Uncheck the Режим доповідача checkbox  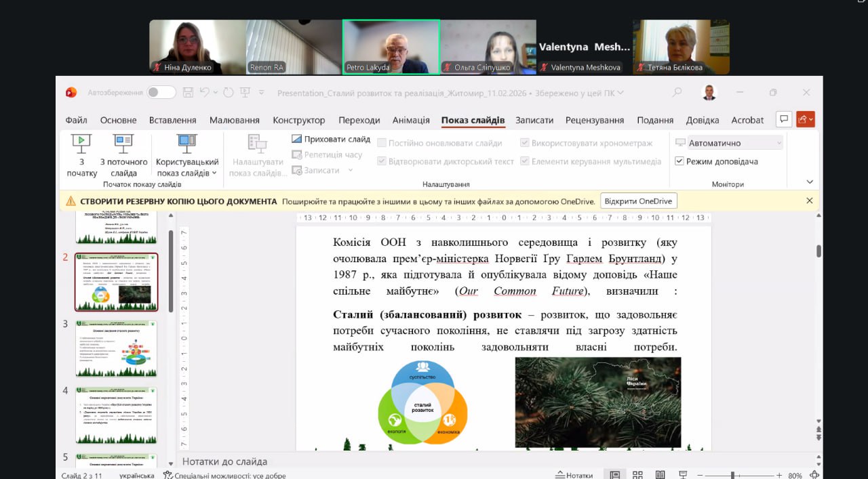pyautogui.click(x=679, y=161)
